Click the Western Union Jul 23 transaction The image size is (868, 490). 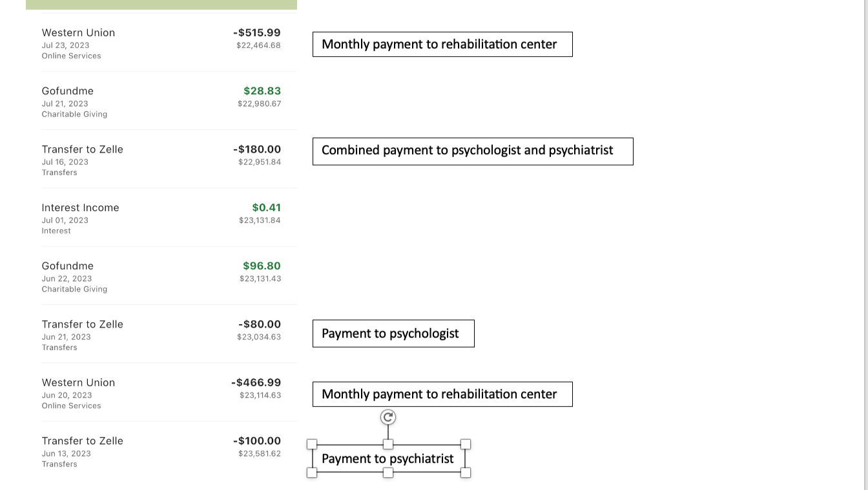click(x=161, y=43)
